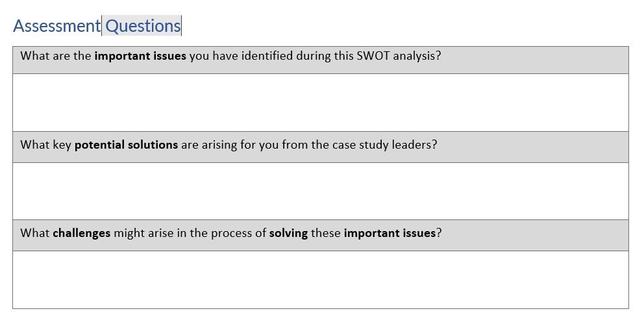Click the empty answer cell below challenges question
Image resolution: width=644 pixels, height=322 pixels.
pos(320,279)
